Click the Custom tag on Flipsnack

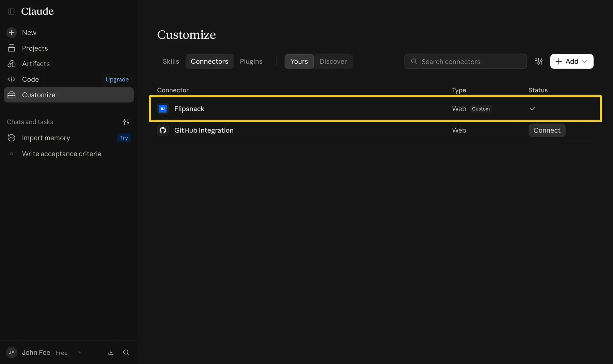coord(481,109)
